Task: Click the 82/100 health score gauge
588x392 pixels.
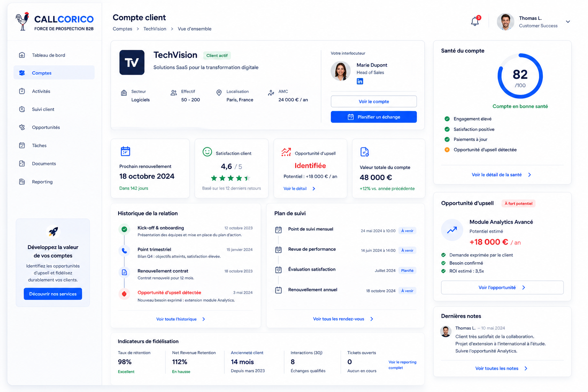Action: pyautogui.click(x=520, y=76)
